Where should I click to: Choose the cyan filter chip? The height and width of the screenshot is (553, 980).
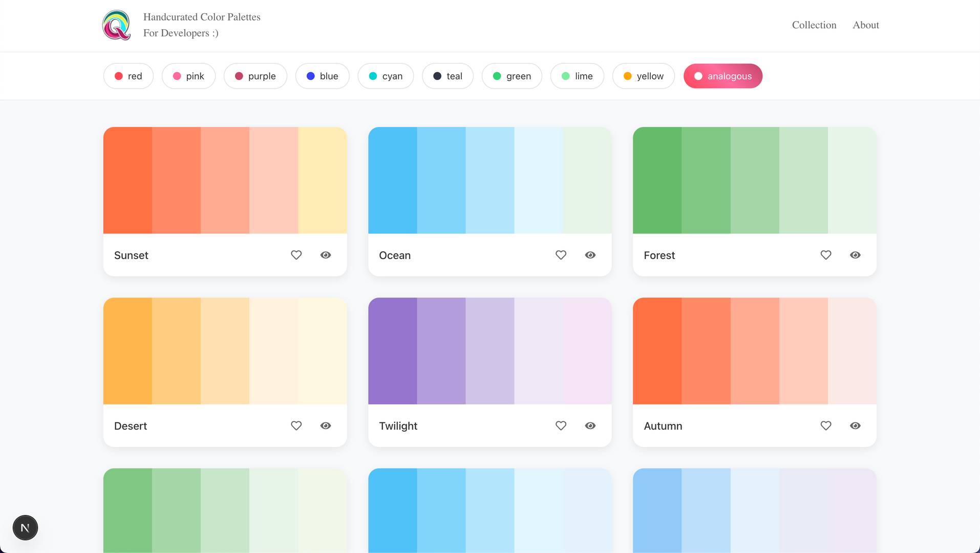click(386, 76)
